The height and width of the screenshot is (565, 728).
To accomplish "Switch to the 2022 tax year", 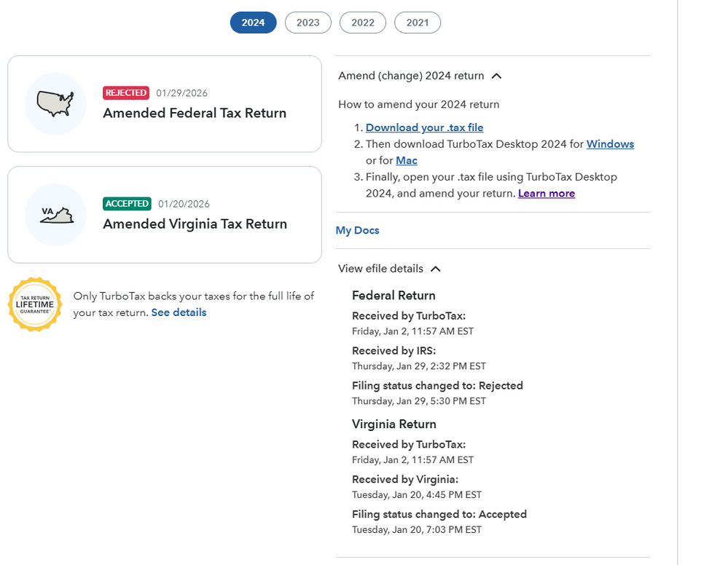I will point(363,23).
